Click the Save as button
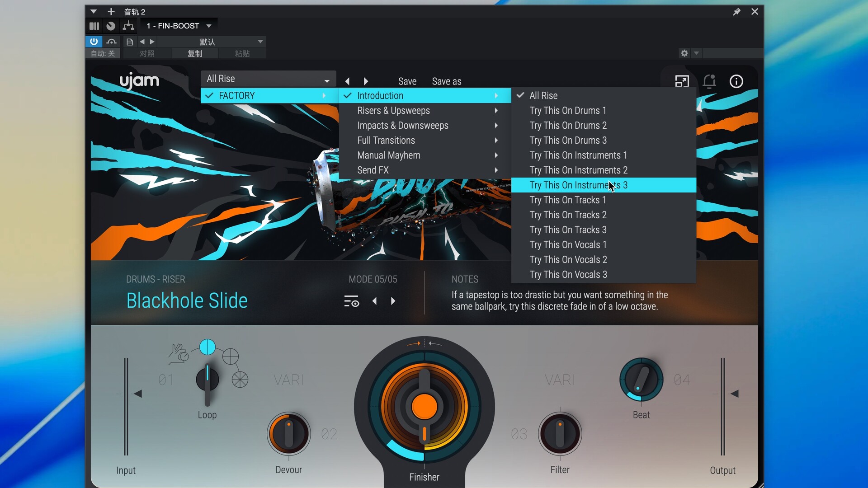The height and width of the screenshot is (488, 868). tap(447, 81)
